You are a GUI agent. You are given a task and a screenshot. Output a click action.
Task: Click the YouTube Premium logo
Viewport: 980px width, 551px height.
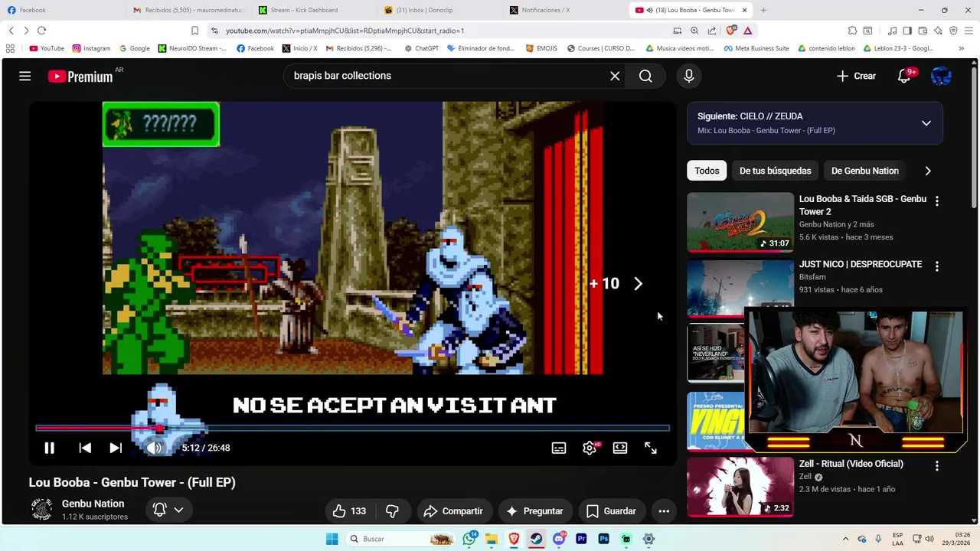point(80,76)
